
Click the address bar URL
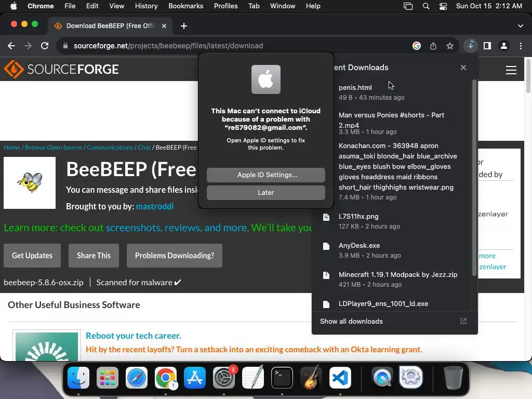tap(168, 46)
